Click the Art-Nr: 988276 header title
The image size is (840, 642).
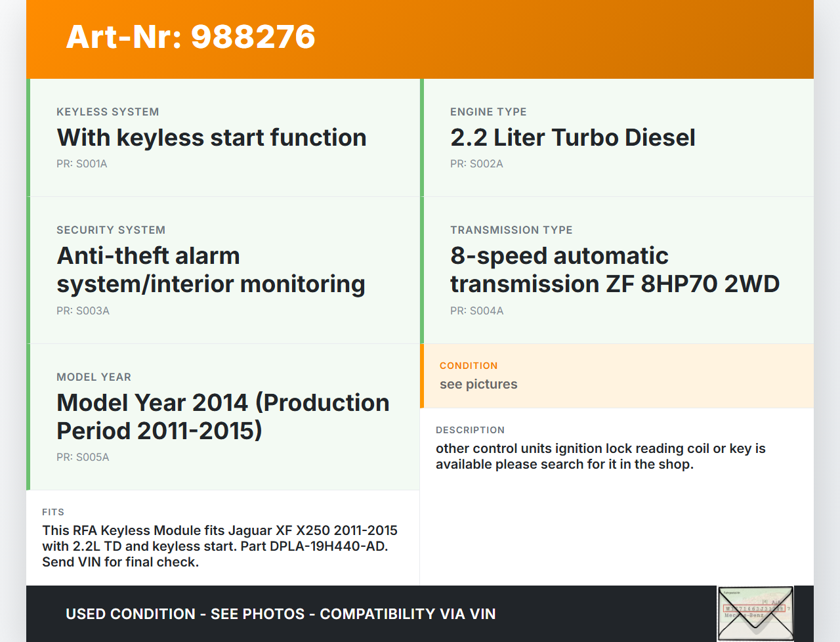click(x=190, y=37)
